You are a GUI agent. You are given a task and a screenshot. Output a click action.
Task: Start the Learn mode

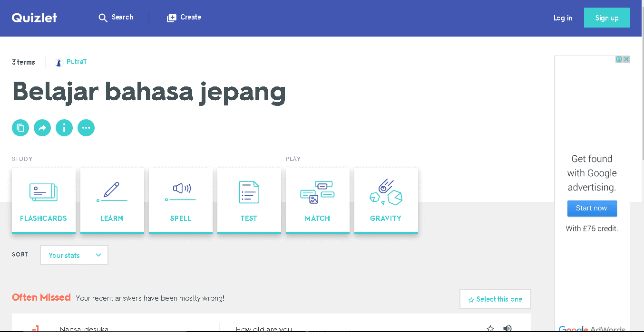pos(112,200)
